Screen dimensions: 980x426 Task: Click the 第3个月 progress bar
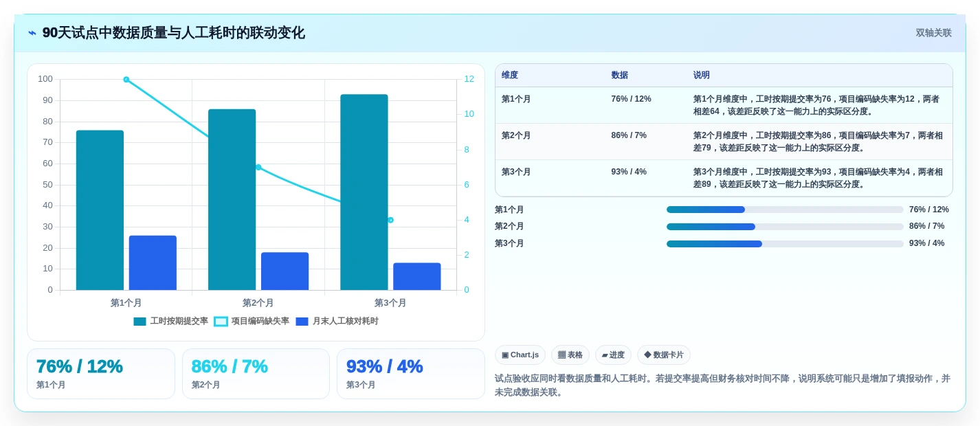tap(785, 243)
